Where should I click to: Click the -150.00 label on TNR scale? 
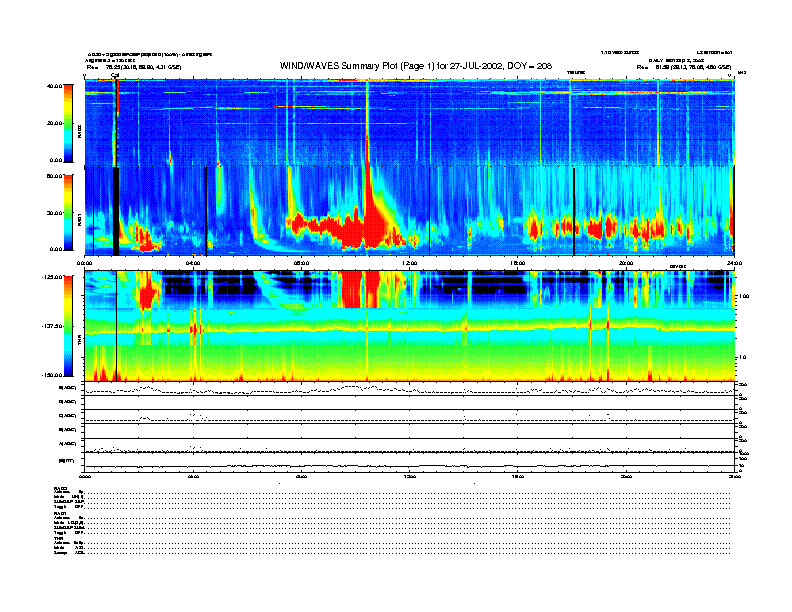click(52, 375)
